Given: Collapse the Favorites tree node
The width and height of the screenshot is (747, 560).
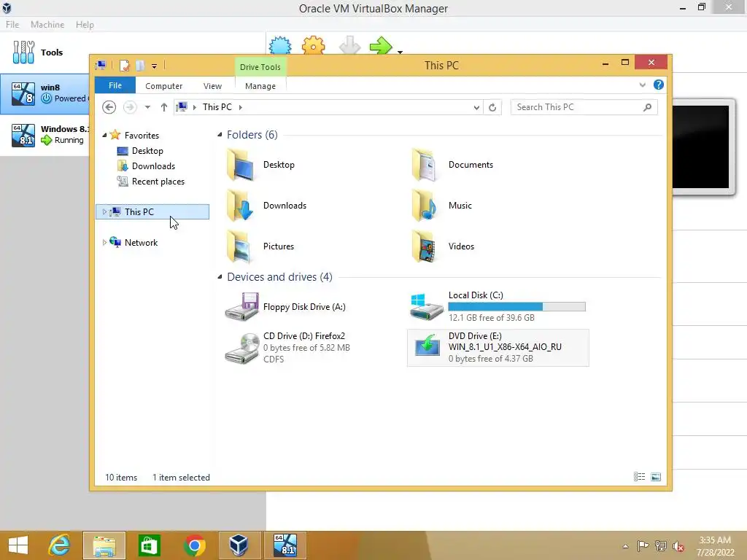Looking at the screenshot, I should [x=104, y=135].
